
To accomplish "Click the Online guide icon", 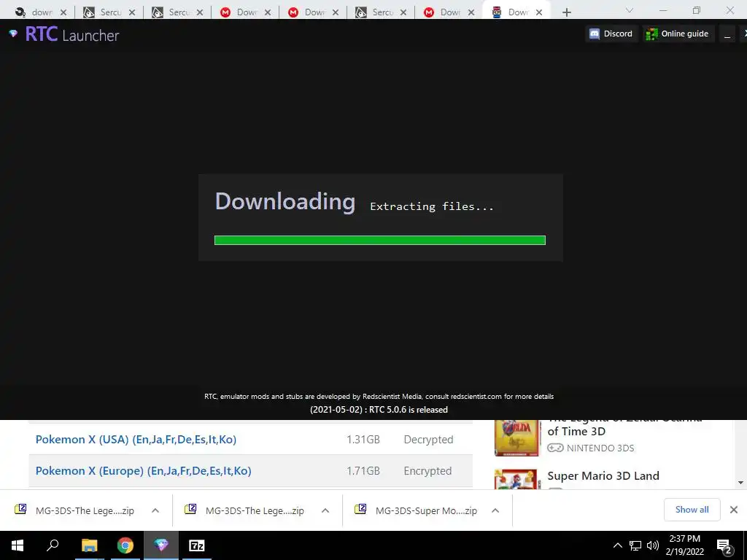I will point(651,34).
